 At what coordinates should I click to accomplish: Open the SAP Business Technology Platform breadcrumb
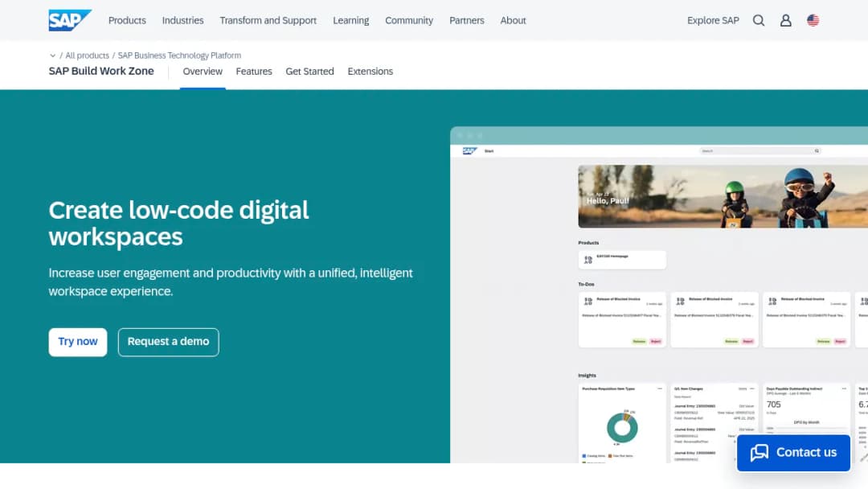click(x=179, y=55)
